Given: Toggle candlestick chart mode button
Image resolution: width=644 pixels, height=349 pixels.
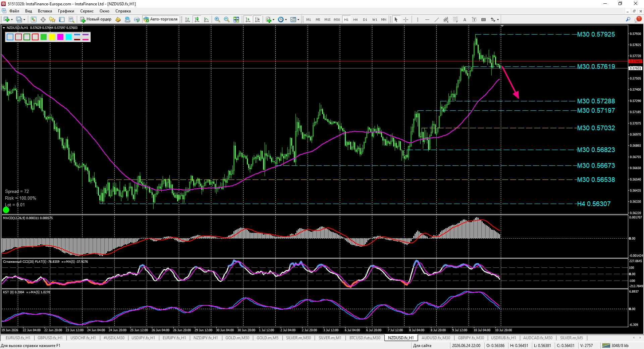Looking at the screenshot, I should (197, 19).
